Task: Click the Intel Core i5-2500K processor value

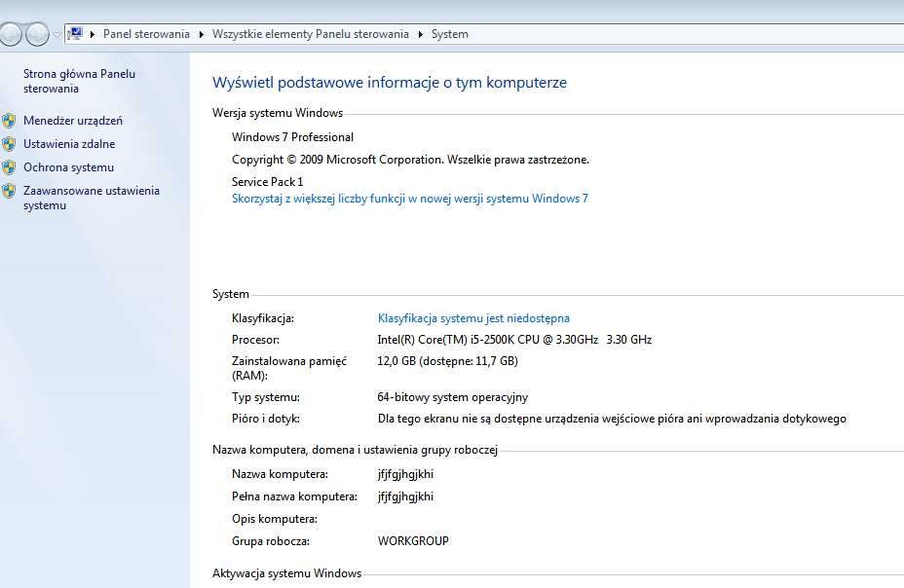Action: point(514,340)
